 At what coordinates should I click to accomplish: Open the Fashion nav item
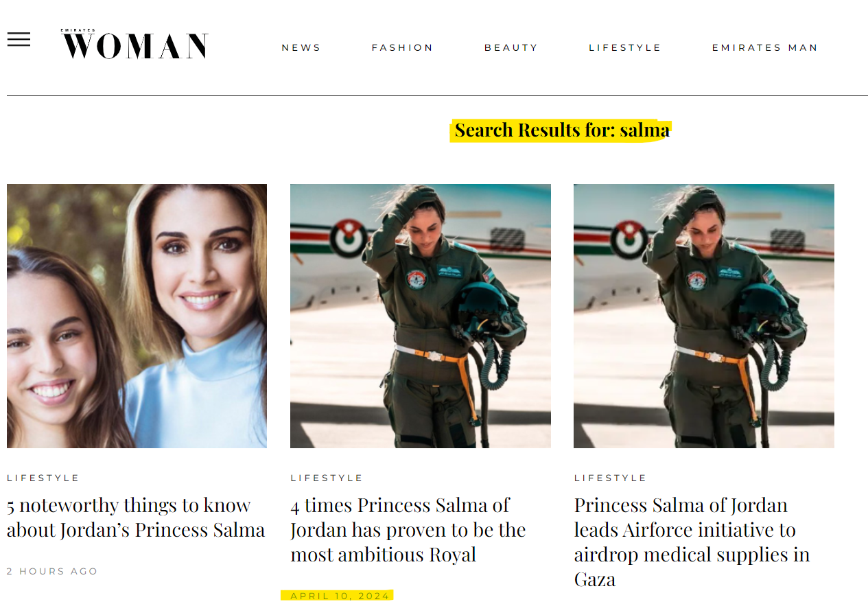[x=403, y=47]
